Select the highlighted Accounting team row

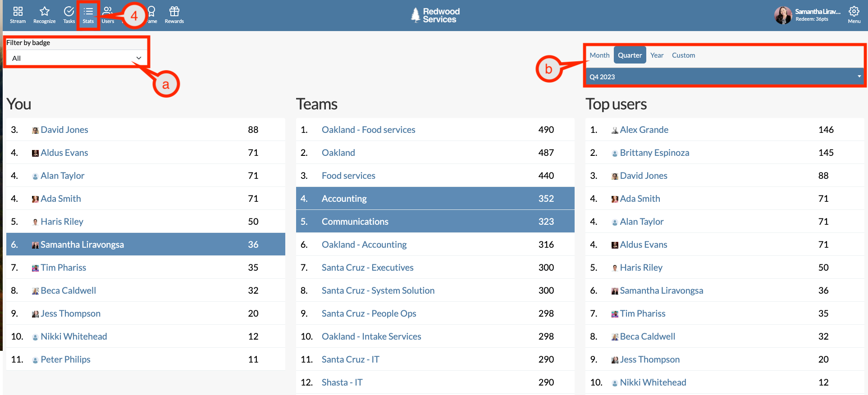pyautogui.click(x=344, y=199)
